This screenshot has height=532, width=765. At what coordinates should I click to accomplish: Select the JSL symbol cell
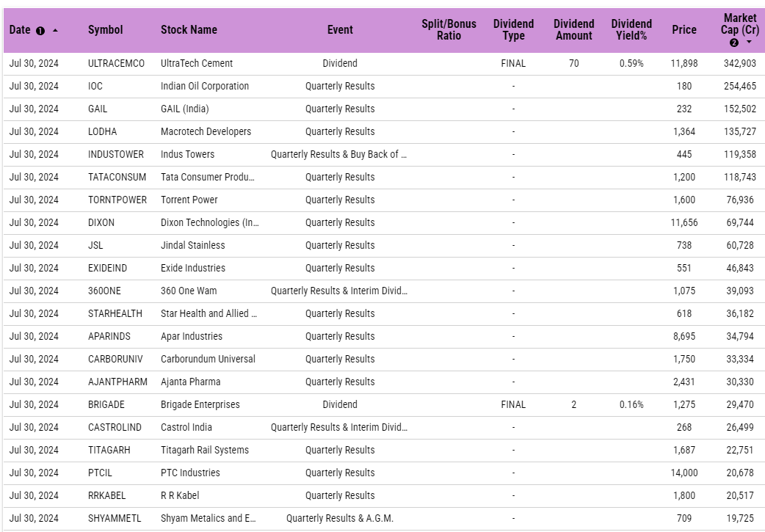pyautogui.click(x=95, y=245)
